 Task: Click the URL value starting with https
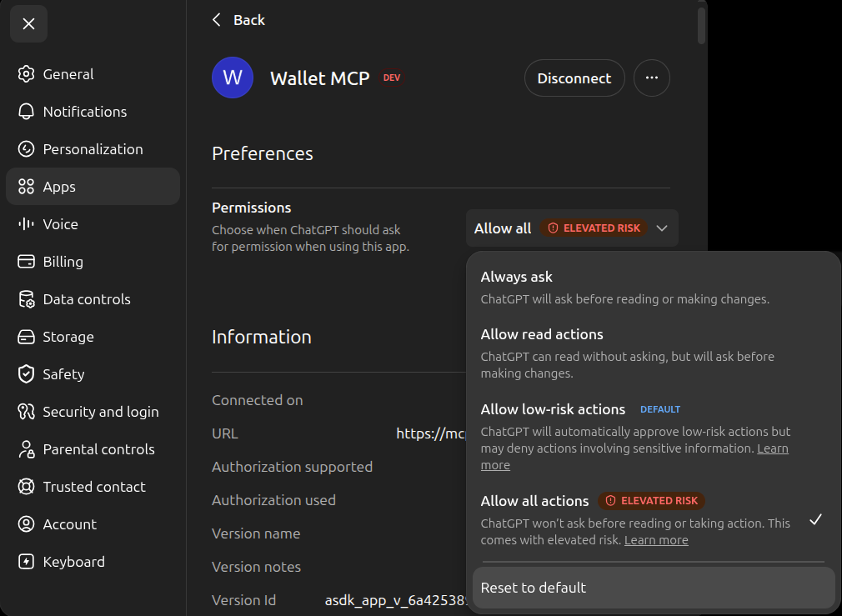click(x=431, y=433)
